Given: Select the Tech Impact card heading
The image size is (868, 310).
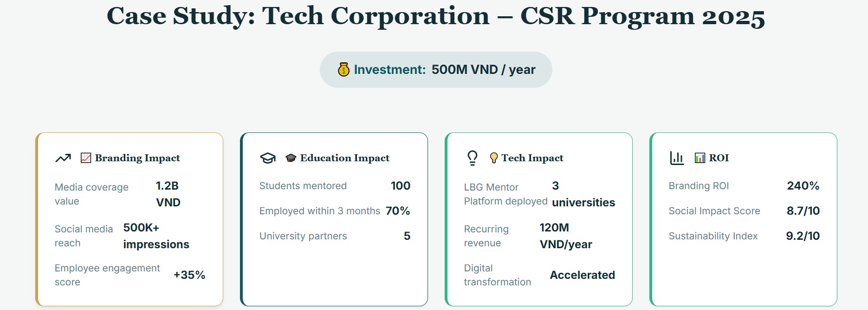Looking at the screenshot, I should [x=532, y=158].
